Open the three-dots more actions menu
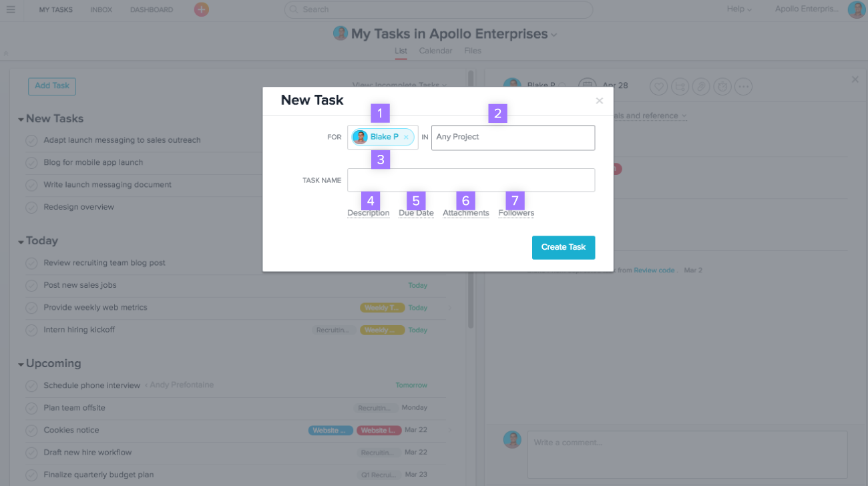Viewport: 868px width, 486px height. pyautogui.click(x=743, y=86)
